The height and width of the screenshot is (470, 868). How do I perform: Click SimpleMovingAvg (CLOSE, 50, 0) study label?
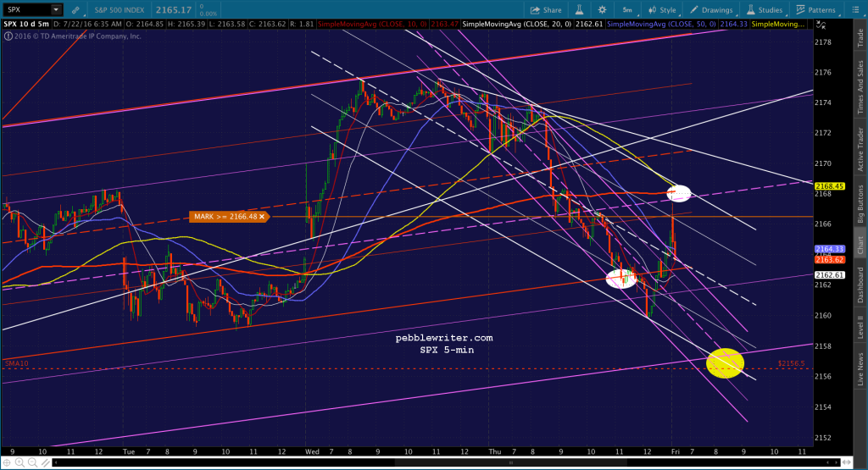661,25
